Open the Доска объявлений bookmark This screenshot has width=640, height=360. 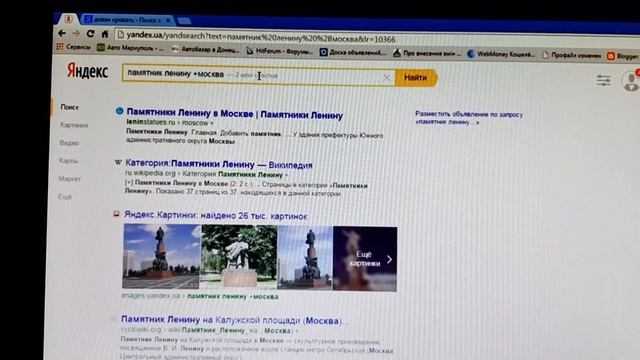353,52
